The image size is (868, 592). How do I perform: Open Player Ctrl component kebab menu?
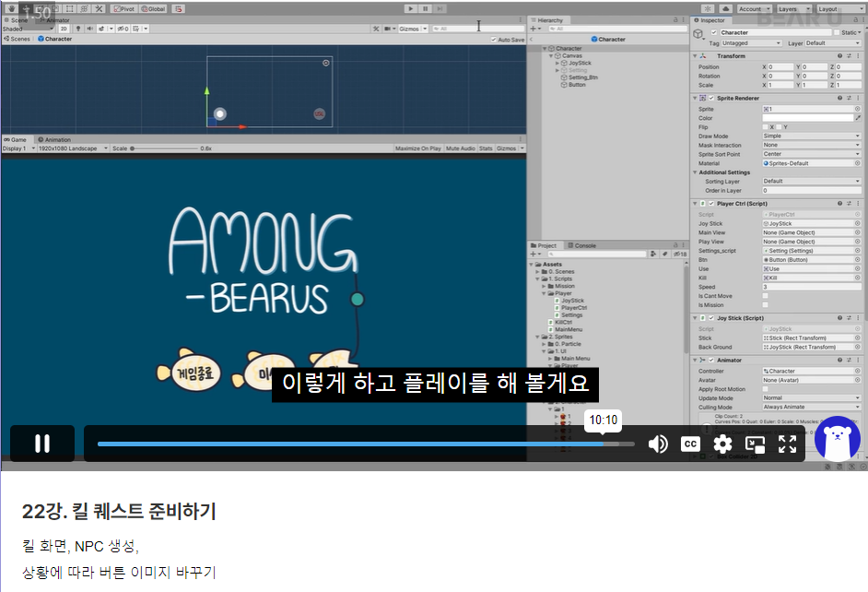[858, 204]
